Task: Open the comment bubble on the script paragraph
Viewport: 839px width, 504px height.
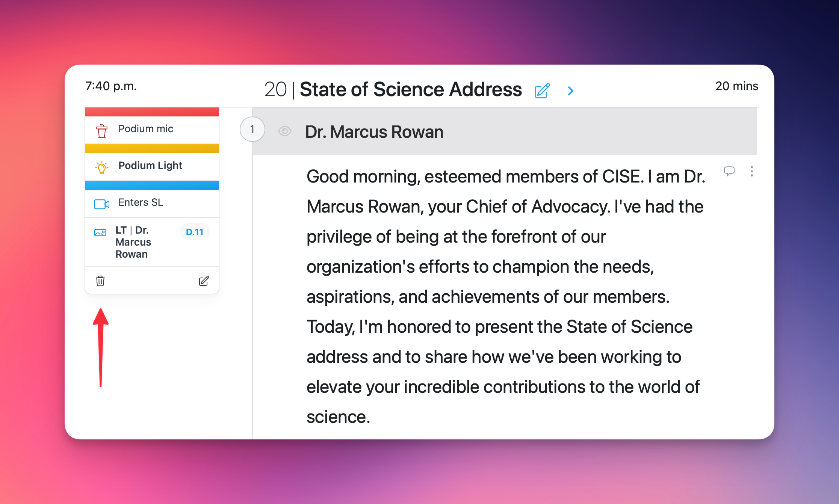Action: click(729, 171)
